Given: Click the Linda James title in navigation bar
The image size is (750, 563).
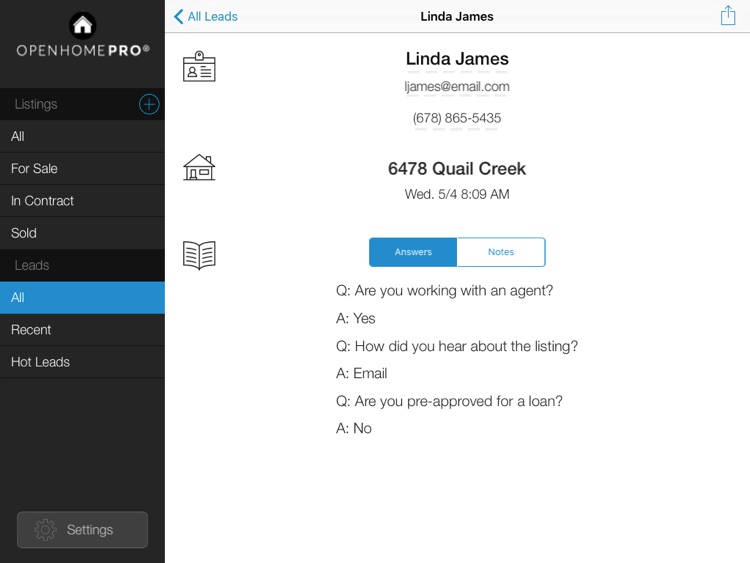Looking at the screenshot, I should [457, 16].
